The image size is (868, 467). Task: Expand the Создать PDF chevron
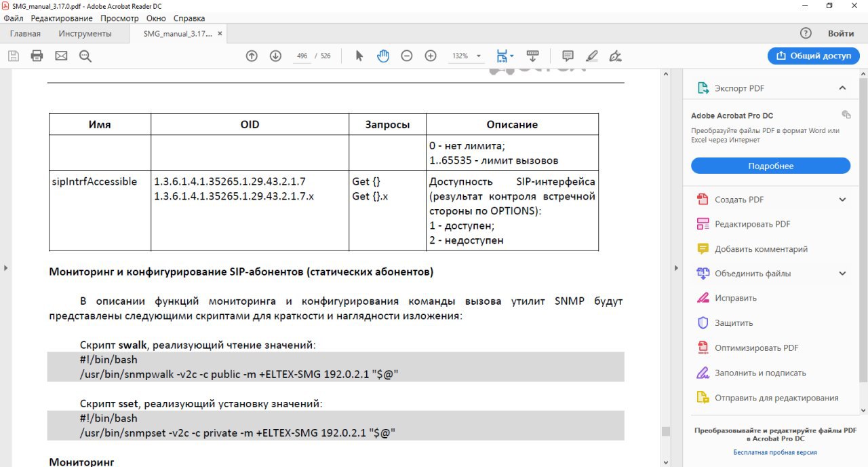[842, 200]
